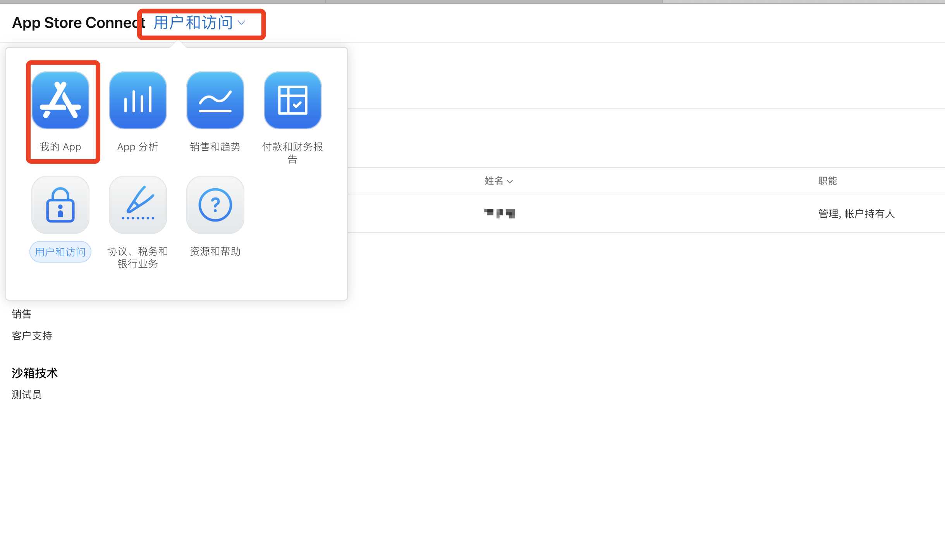The height and width of the screenshot is (560, 945).
Task: Click the 管理, 帐户持有人 role cell
Action: [x=856, y=214]
